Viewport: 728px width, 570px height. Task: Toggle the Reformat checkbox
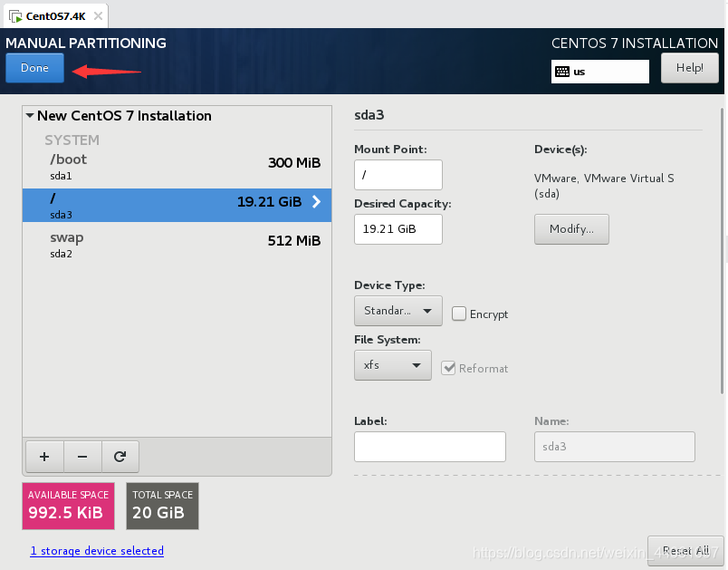pyautogui.click(x=448, y=369)
